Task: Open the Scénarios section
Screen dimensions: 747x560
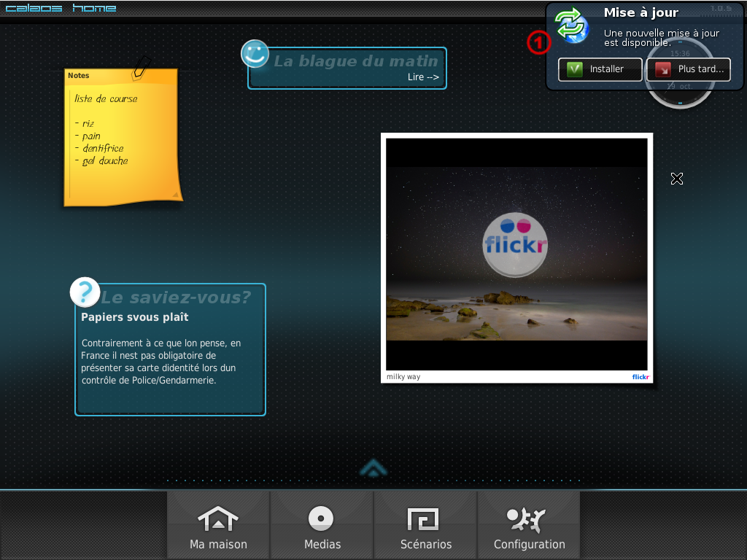Action: click(x=425, y=526)
